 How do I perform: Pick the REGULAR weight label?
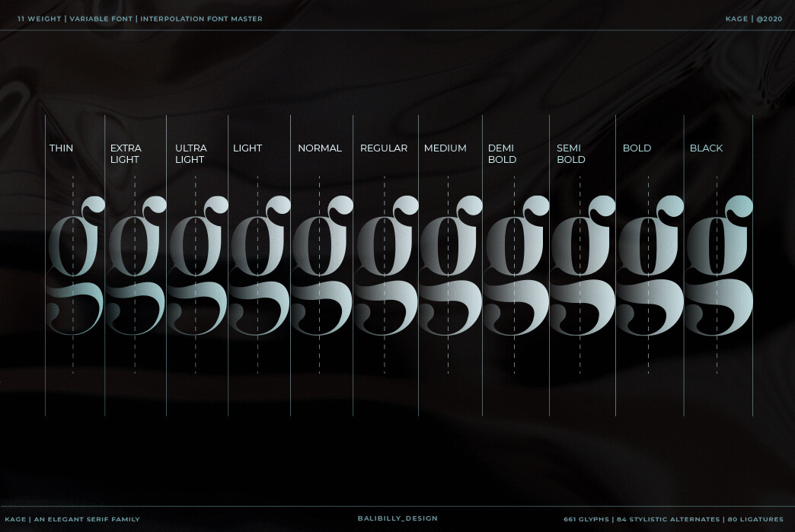coord(384,148)
